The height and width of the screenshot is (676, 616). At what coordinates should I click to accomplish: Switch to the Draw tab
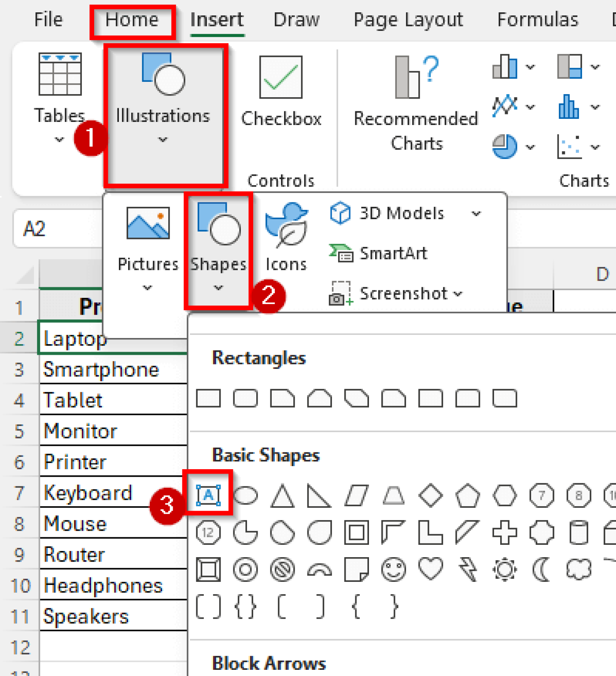pyautogui.click(x=296, y=20)
